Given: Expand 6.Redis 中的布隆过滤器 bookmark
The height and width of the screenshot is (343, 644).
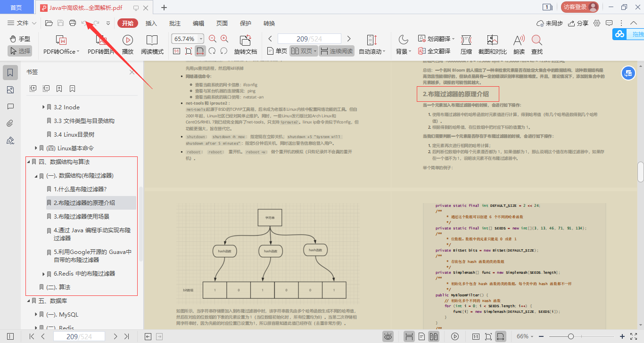Looking at the screenshot, I should coord(43,274).
